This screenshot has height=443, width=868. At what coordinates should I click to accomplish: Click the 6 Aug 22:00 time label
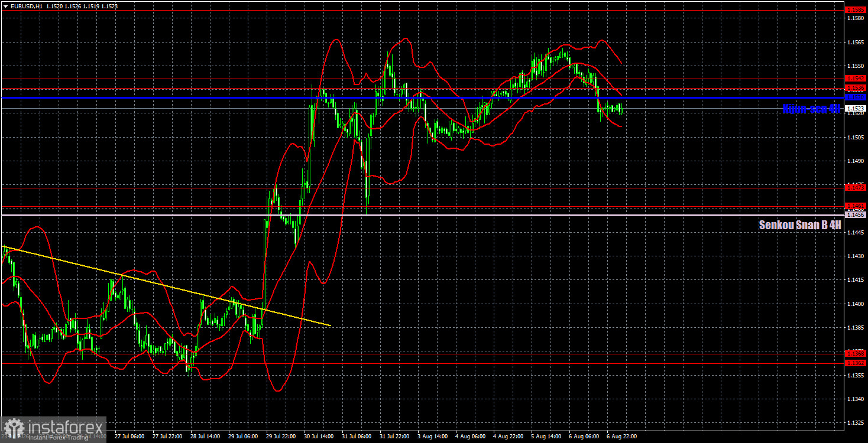tap(621, 437)
